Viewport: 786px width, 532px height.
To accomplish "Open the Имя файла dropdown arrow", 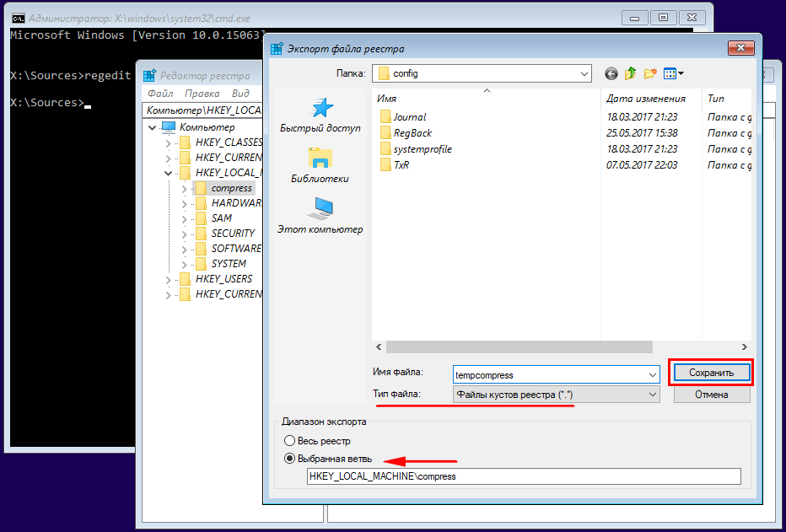I will [x=652, y=374].
